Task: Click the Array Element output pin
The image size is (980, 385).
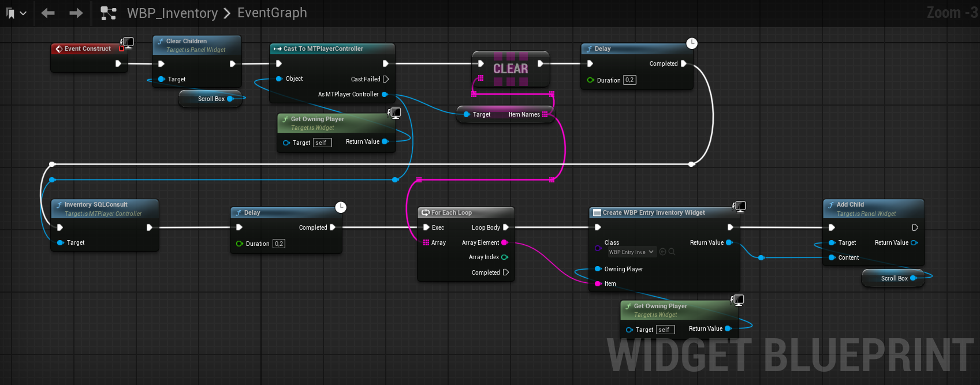Action: (505, 242)
